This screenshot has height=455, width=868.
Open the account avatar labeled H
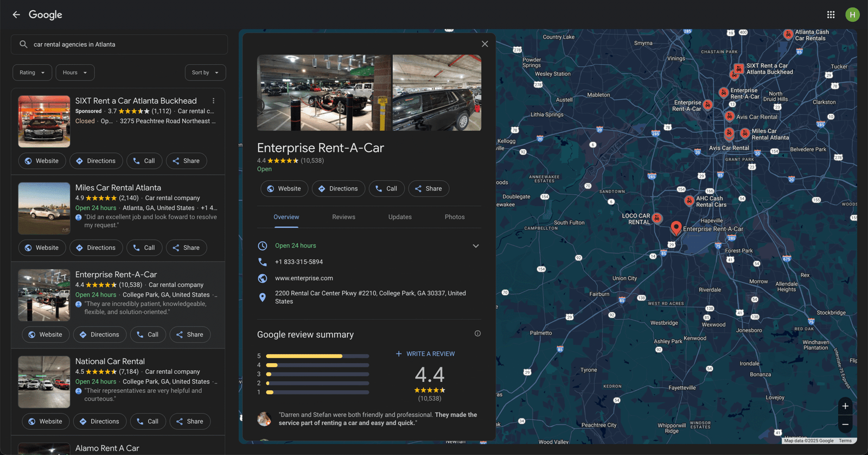852,15
